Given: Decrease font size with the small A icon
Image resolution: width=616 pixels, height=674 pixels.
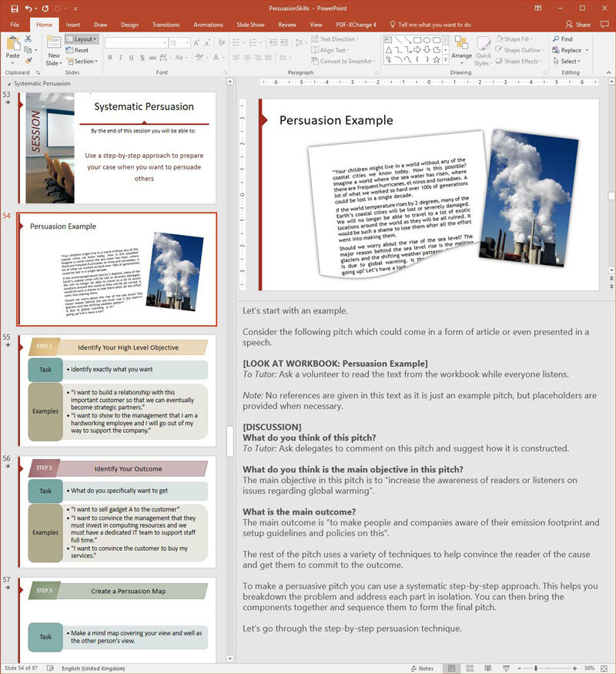Looking at the screenshot, I should tap(206, 43).
